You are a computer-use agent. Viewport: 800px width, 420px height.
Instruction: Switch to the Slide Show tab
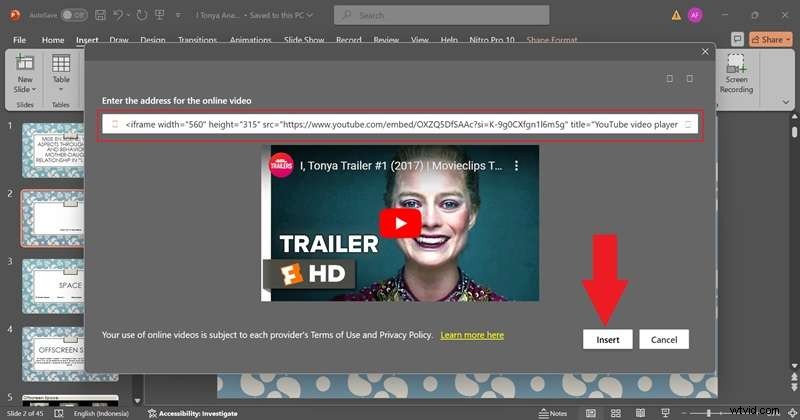point(304,40)
